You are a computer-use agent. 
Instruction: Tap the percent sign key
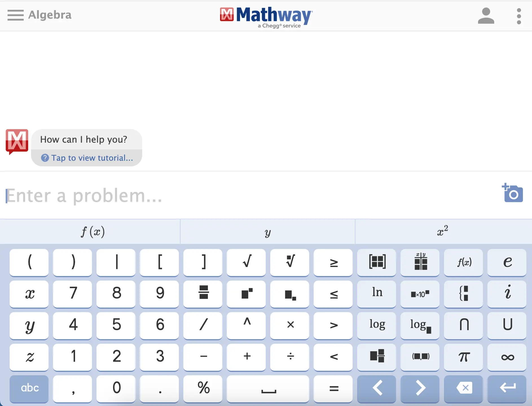203,389
